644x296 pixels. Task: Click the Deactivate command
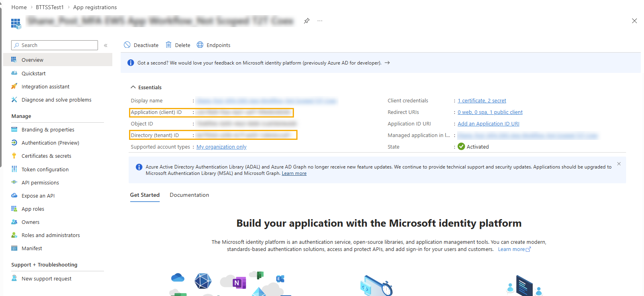tap(141, 45)
